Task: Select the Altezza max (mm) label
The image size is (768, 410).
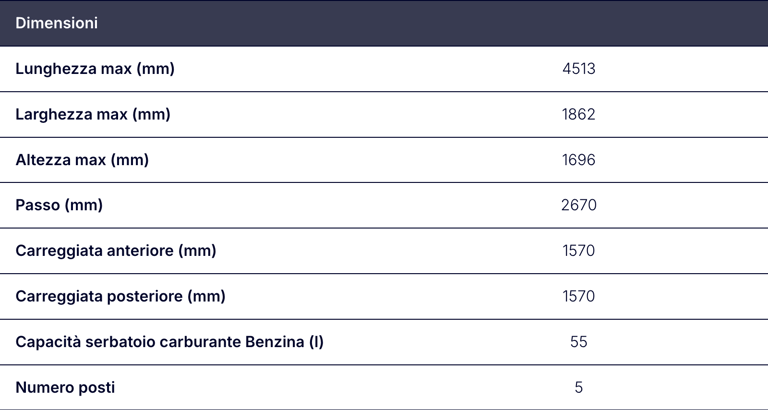Action: (x=82, y=160)
